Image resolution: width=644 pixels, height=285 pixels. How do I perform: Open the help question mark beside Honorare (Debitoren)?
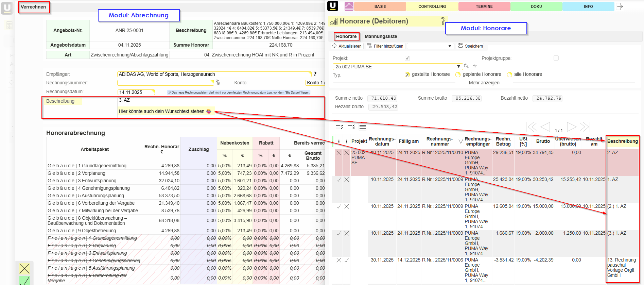[443, 21]
